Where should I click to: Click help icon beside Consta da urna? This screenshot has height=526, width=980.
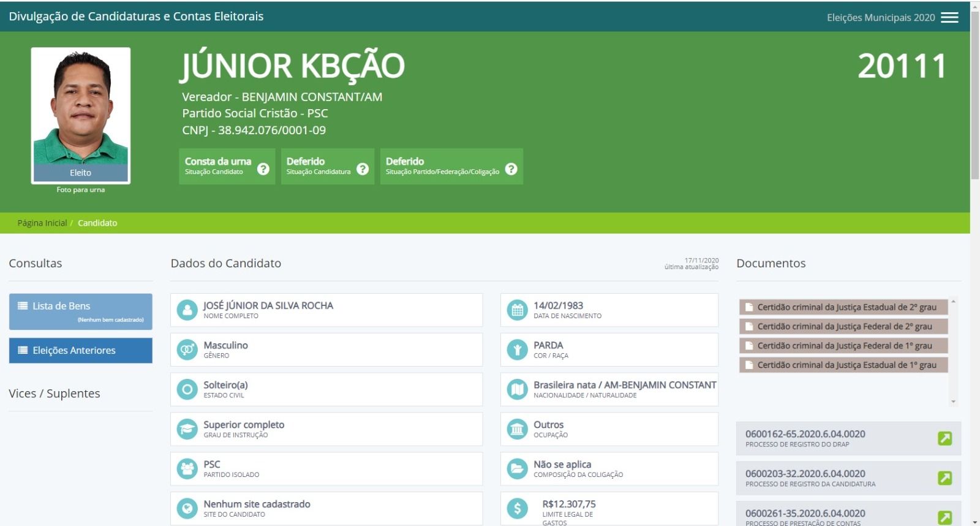263,169
